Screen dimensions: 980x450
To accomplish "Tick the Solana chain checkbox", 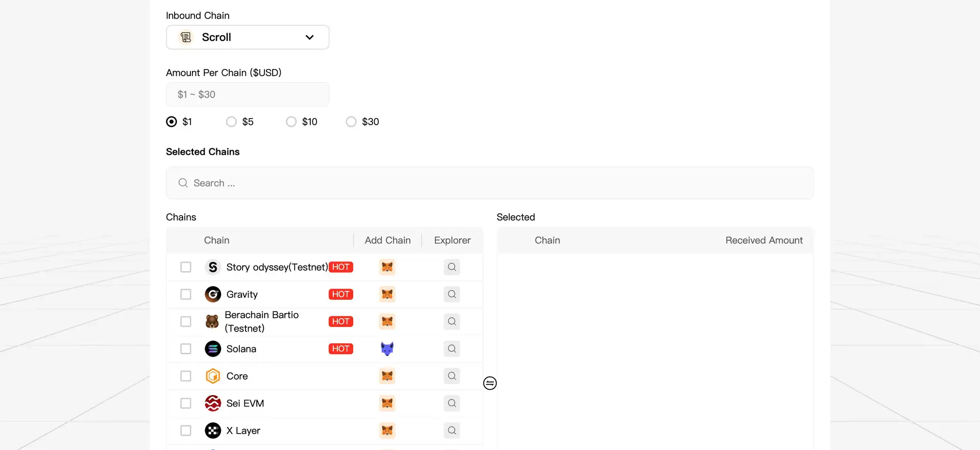I will point(186,349).
